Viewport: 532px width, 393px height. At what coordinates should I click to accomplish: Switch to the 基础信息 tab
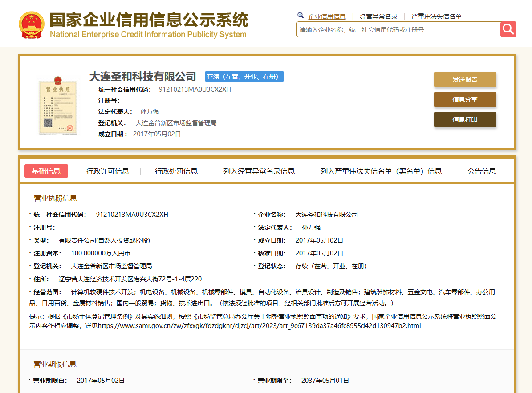point(46,171)
